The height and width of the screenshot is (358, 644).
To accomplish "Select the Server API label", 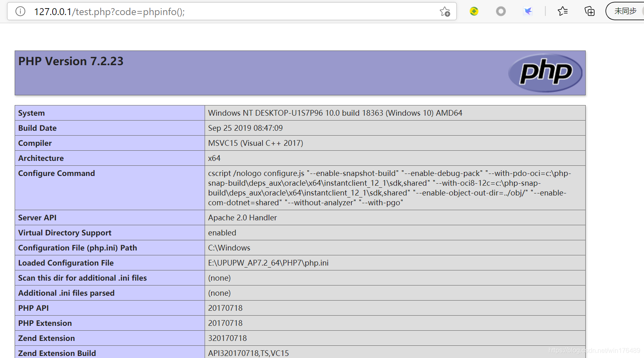I will tap(37, 218).
